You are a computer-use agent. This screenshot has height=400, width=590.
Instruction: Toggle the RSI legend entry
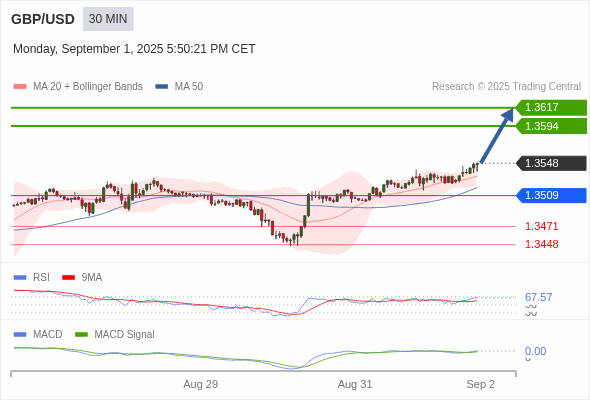[x=32, y=277]
